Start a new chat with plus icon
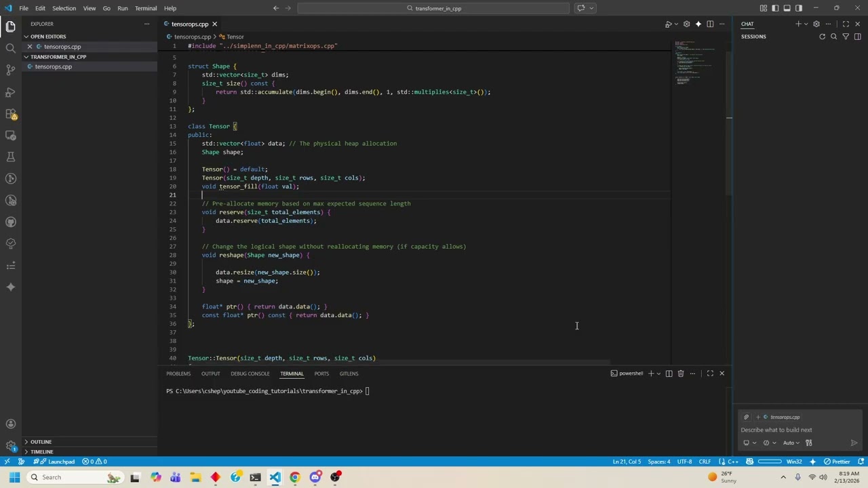 798,24
